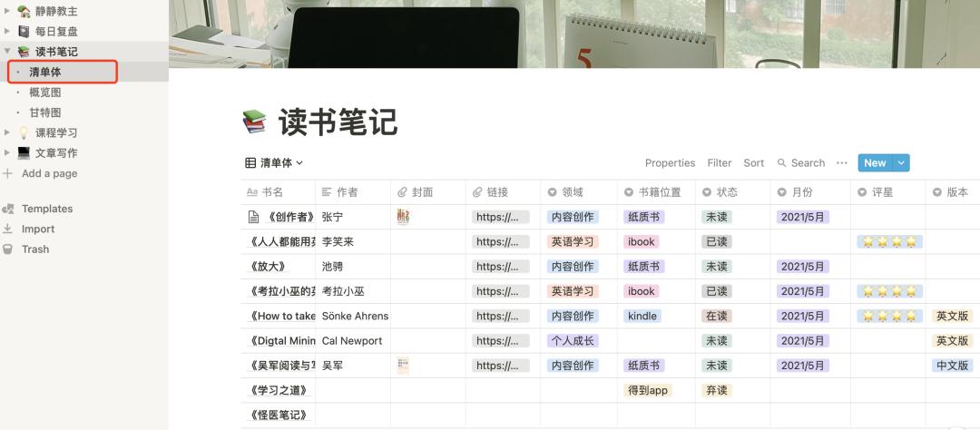Click the magnifier Search icon
980x430 pixels.
point(782,162)
